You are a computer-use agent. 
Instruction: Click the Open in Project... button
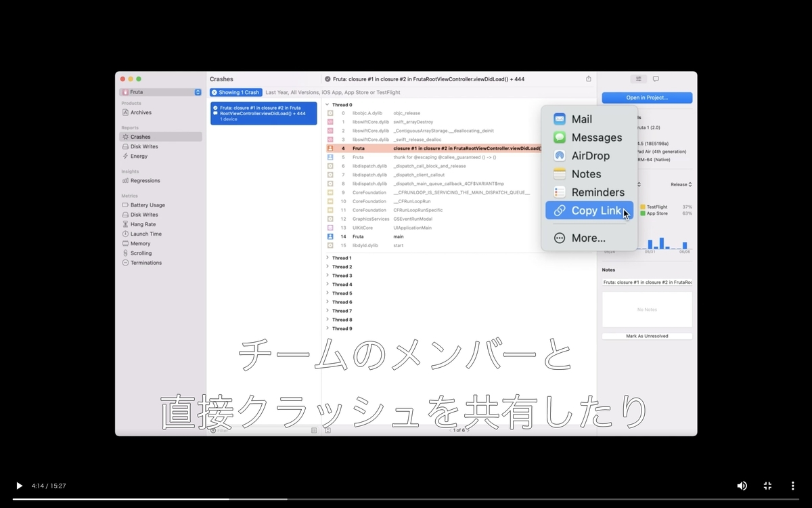(647, 98)
